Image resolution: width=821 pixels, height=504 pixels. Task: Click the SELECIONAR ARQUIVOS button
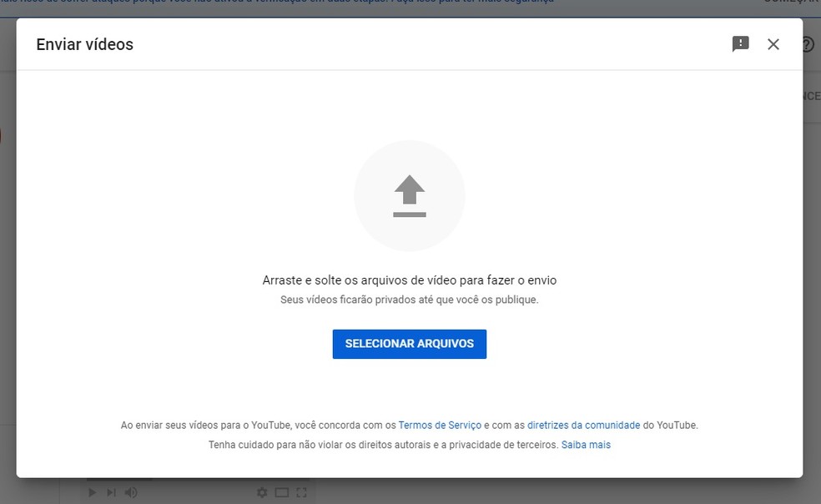(410, 343)
